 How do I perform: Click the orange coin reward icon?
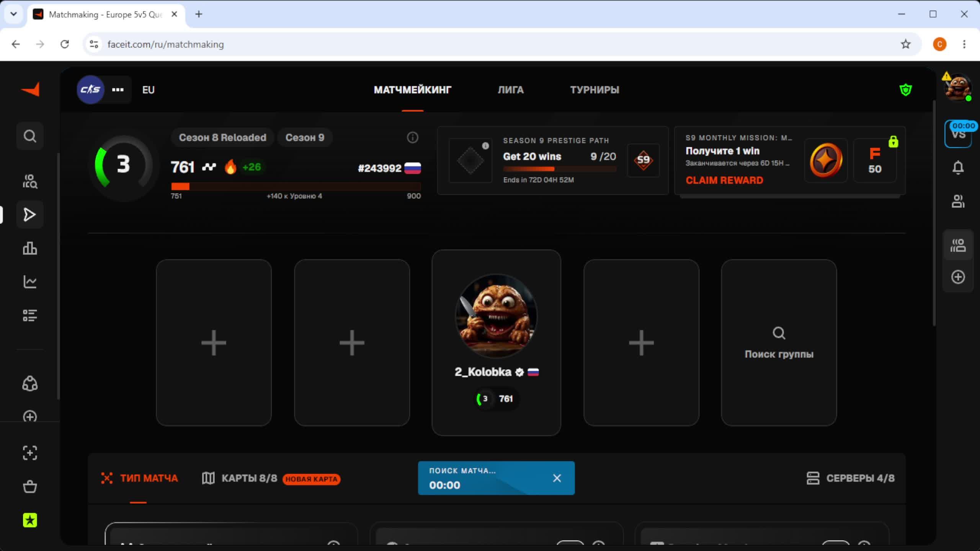click(x=826, y=160)
